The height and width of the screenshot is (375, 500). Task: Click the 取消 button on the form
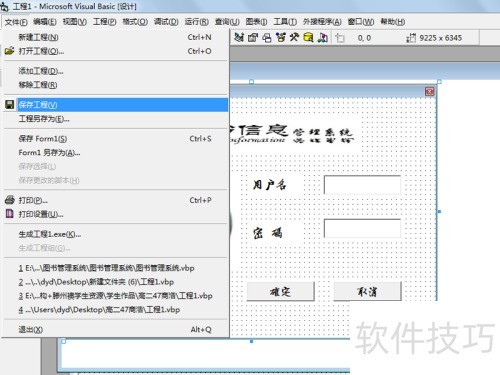[x=367, y=292]
